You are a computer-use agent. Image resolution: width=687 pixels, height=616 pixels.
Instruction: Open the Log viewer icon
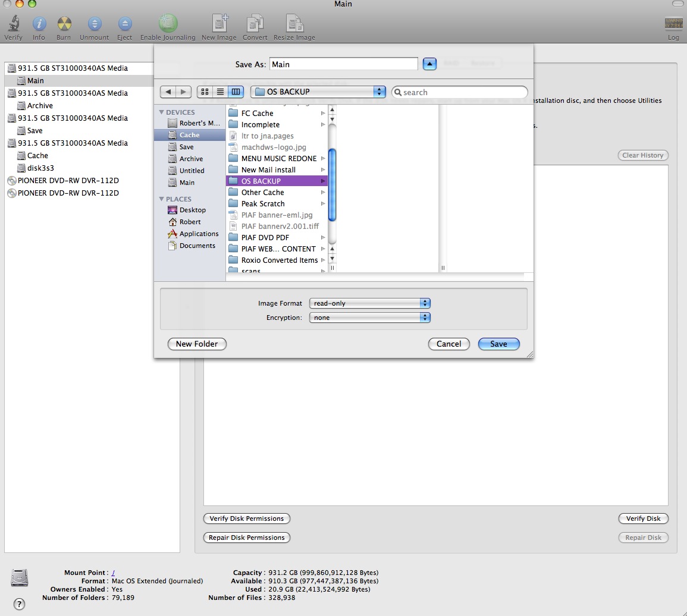click(673, 24)
